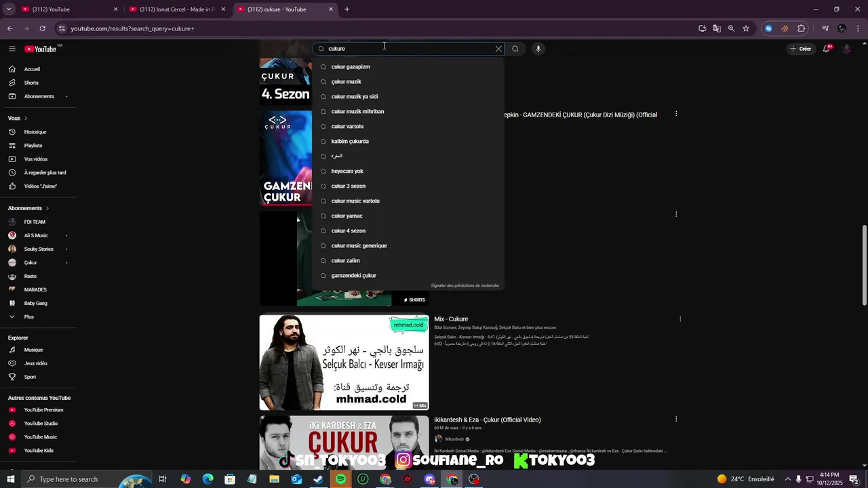Select suggestion cukur vartolu
Screen dimensions: 868x488
(x=408, y=127)
